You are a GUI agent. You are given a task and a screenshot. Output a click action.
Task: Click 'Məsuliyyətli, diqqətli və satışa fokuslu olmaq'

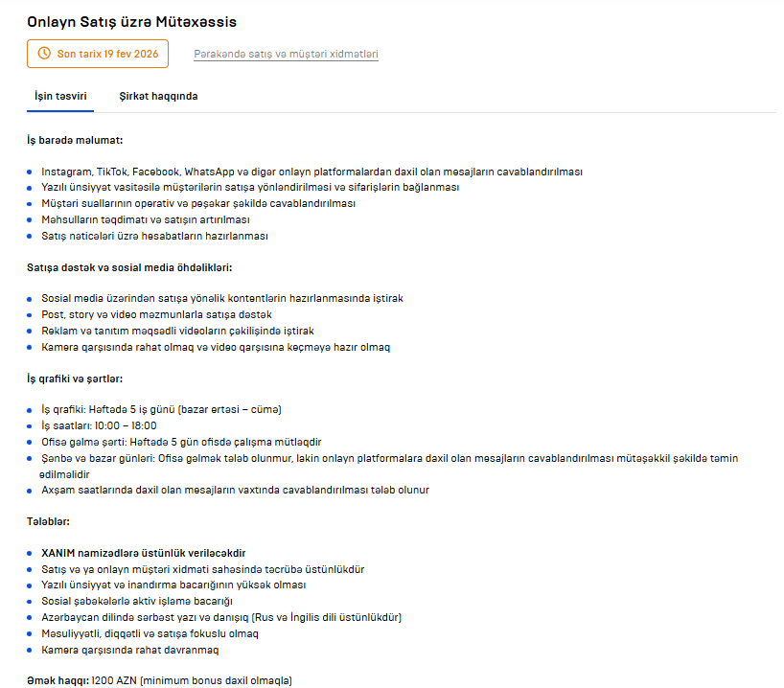150,634
